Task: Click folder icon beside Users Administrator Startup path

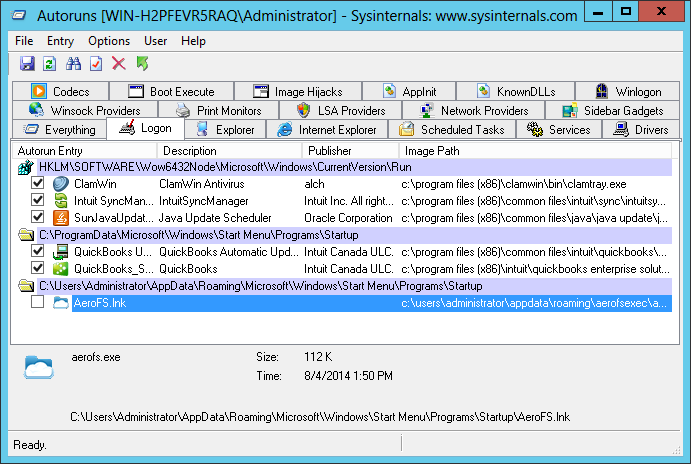Action: pyautogui.click(x=26, y=286)
